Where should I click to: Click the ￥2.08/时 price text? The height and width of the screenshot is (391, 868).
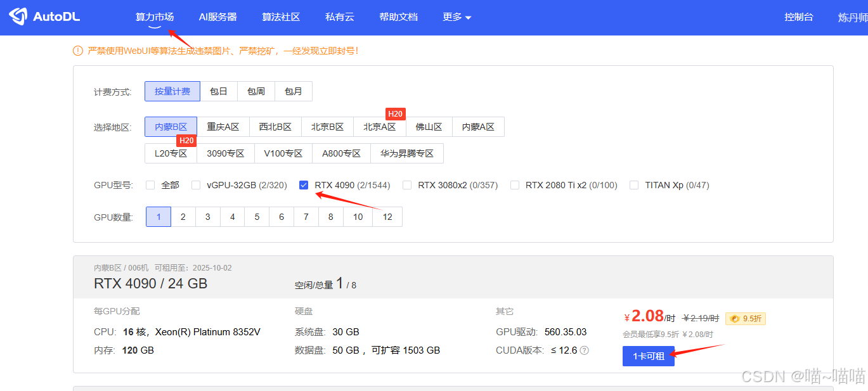point(650,316)
